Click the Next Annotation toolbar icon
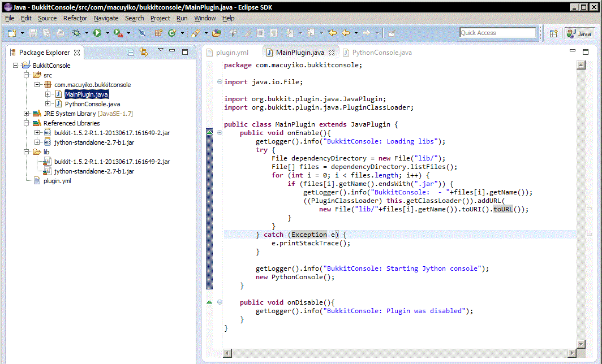602x364 pixels. click(290, 33)
